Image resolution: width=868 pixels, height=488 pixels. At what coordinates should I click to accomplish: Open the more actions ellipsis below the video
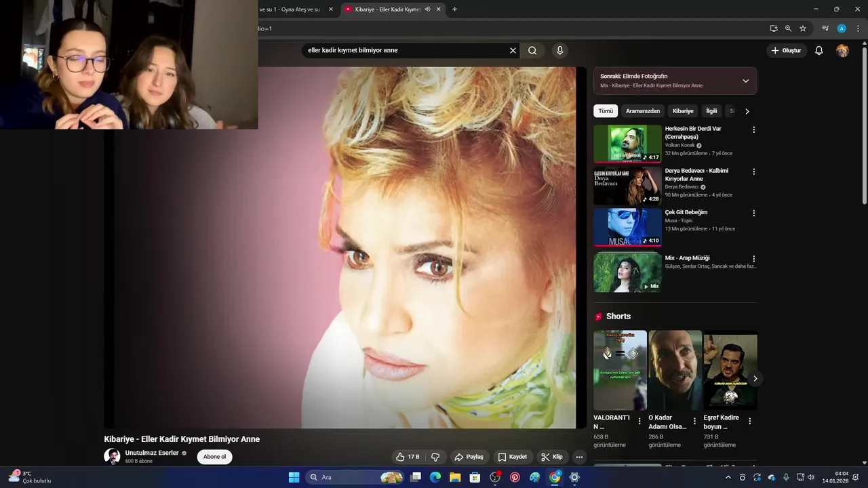(579, 457)
